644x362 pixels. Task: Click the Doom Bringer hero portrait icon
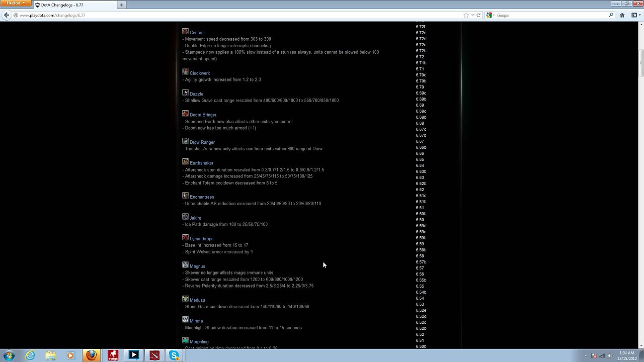point(185,114)
